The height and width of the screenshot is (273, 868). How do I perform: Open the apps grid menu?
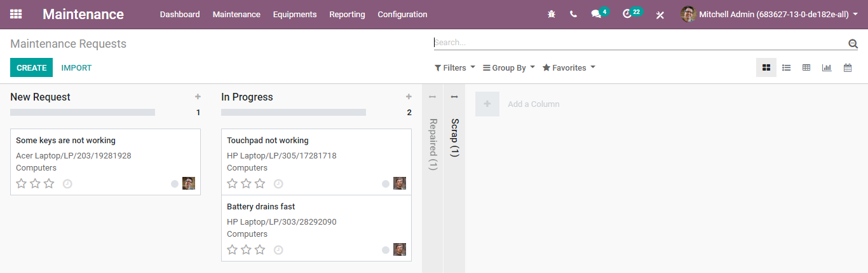click(16, 14)
